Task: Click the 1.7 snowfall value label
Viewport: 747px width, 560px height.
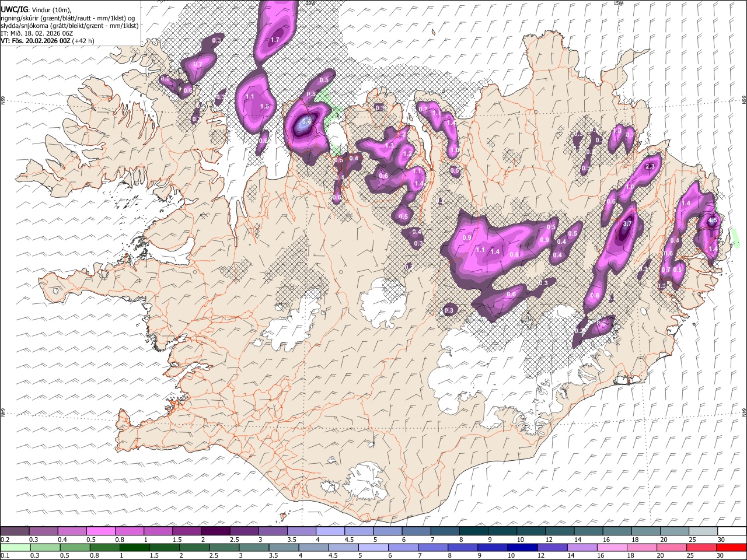Action: click(x=275, y=40)
